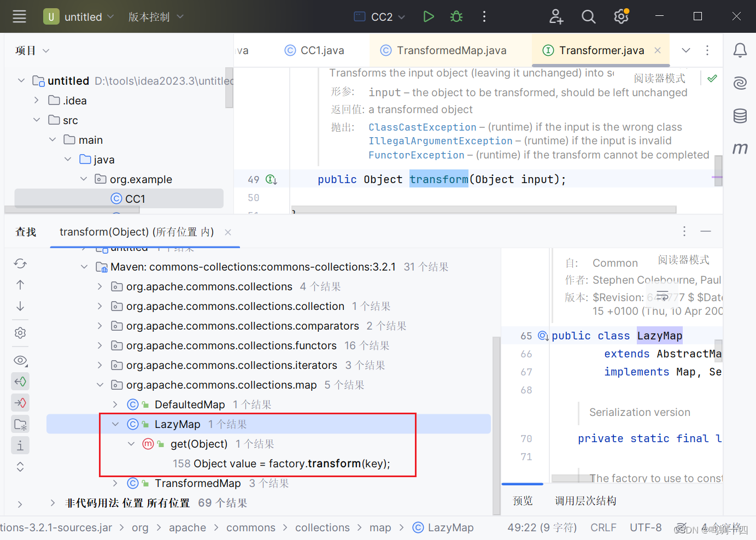Image resolution: width=756 pixels, height=540 pixels.
Task: Close the Transformer.java tab
Action: coord(658,50)
